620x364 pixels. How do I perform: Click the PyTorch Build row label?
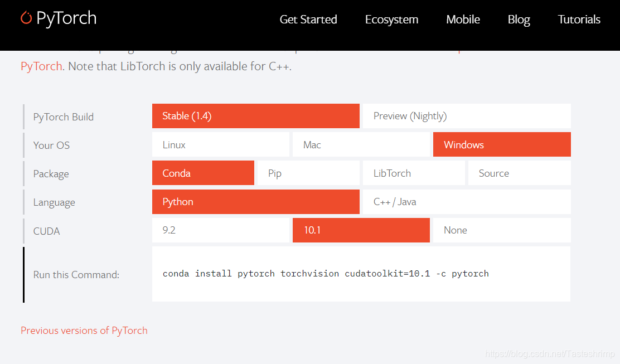(63, 117)
